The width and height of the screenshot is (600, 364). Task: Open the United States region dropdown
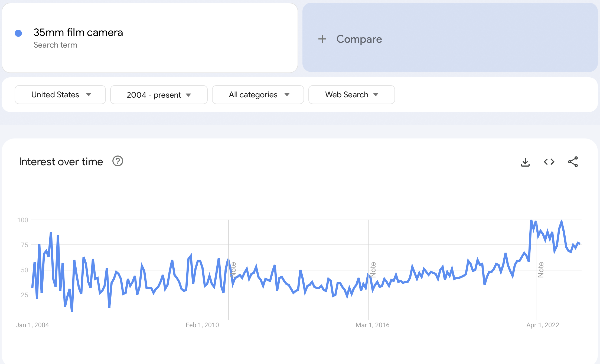point(60,95)
